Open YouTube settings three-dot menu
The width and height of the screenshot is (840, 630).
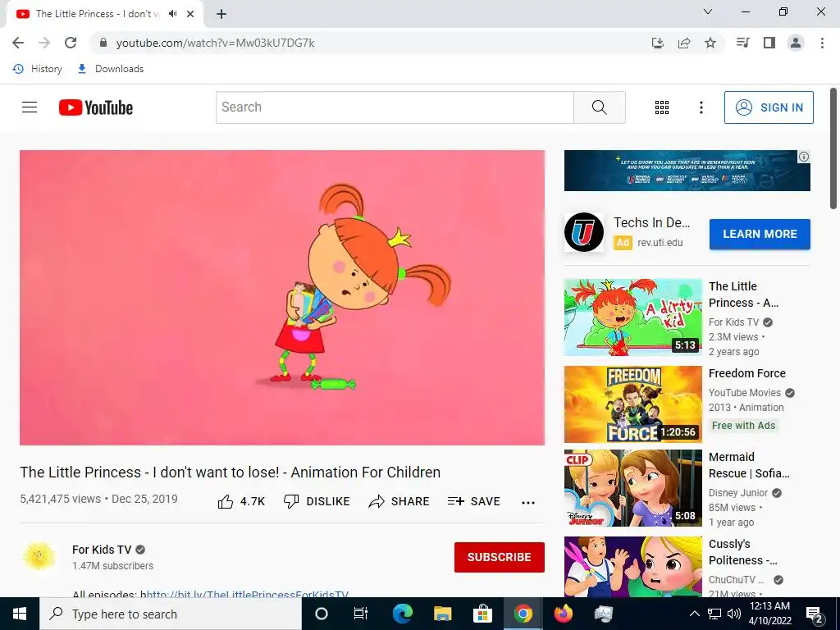[x=701, y=107]
